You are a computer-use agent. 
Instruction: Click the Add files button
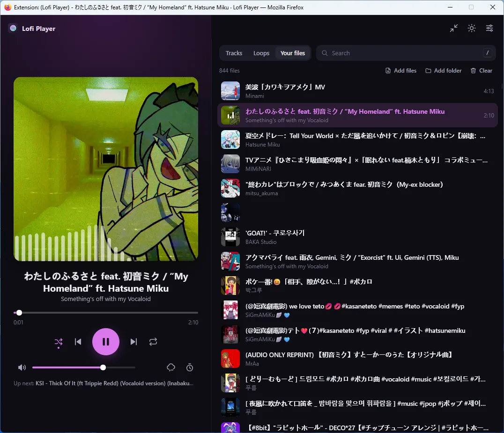pyautogui.click(x=401, y=71)
